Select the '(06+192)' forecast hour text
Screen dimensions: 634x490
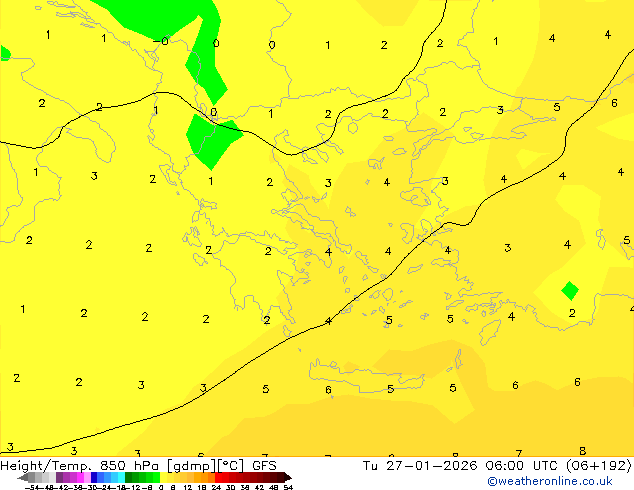coord(598,466)
